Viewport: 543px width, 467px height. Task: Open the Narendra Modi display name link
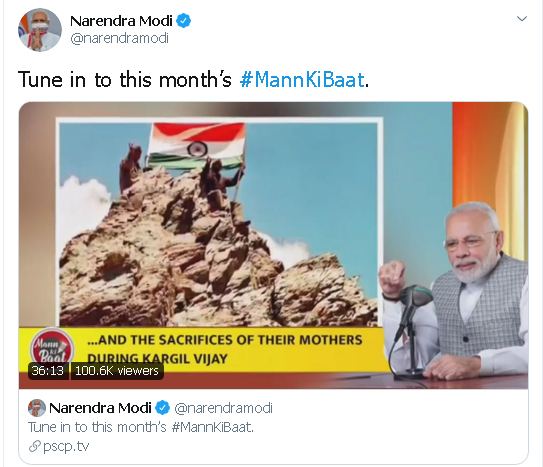[x=121, y=21]
